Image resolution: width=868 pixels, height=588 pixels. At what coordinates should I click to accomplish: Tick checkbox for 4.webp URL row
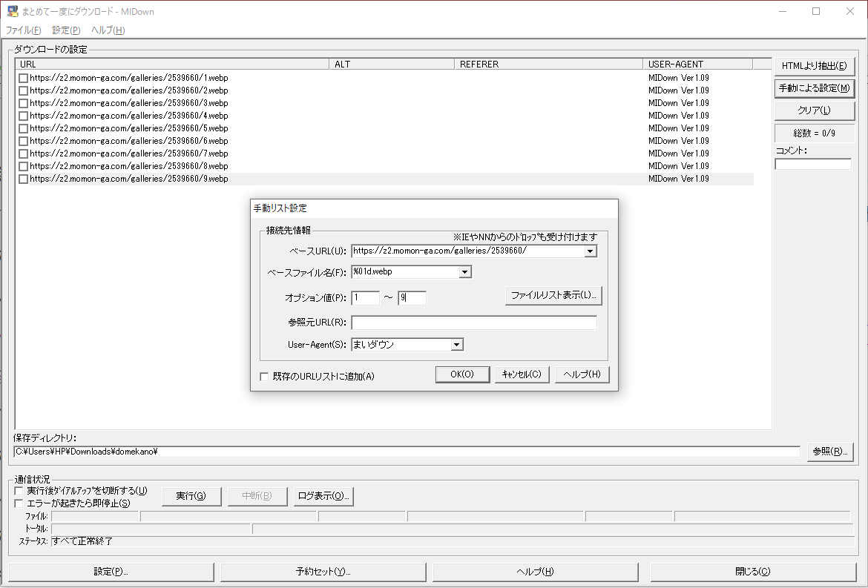[x=23, y=116]
